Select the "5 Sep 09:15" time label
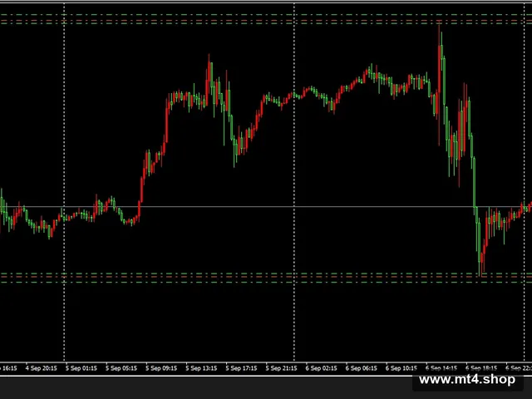 pos(161,368)
